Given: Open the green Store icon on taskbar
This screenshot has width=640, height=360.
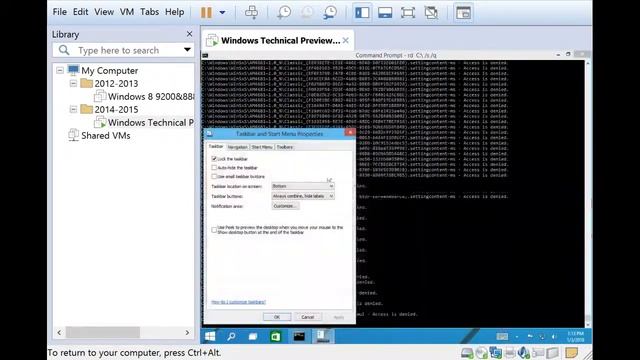Looking at the screenshot, I should coord(276,336).
